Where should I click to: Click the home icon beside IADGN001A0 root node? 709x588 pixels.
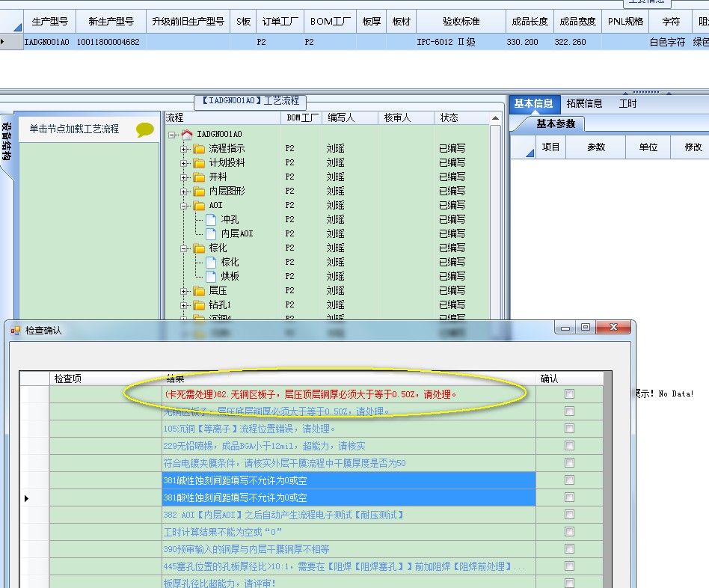(x=187, y=134)
